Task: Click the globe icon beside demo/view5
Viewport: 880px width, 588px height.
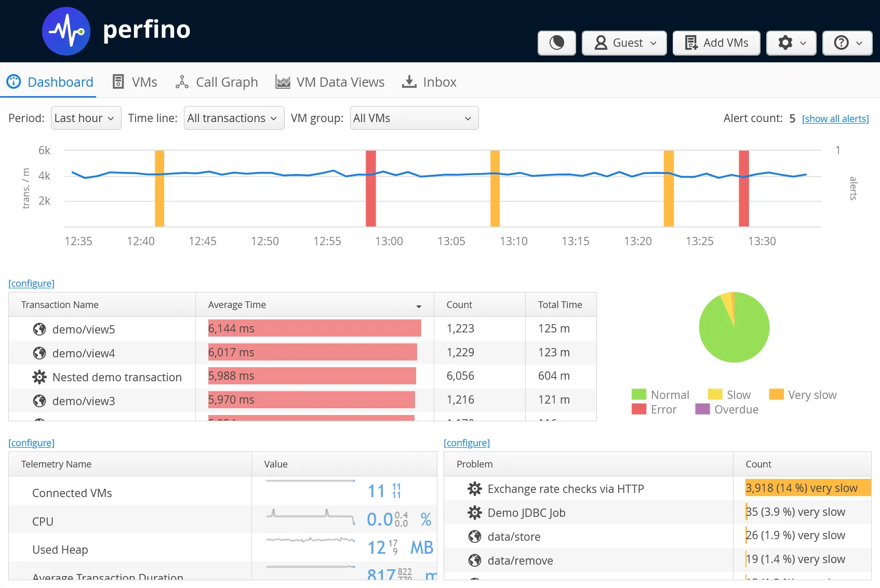Action: point(39,329)
